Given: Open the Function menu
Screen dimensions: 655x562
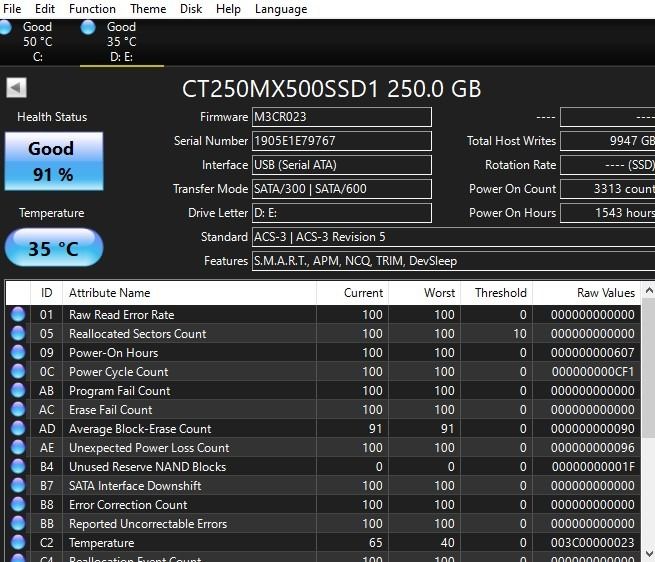Looking at the screenshot, I should (x=92, y=9).
